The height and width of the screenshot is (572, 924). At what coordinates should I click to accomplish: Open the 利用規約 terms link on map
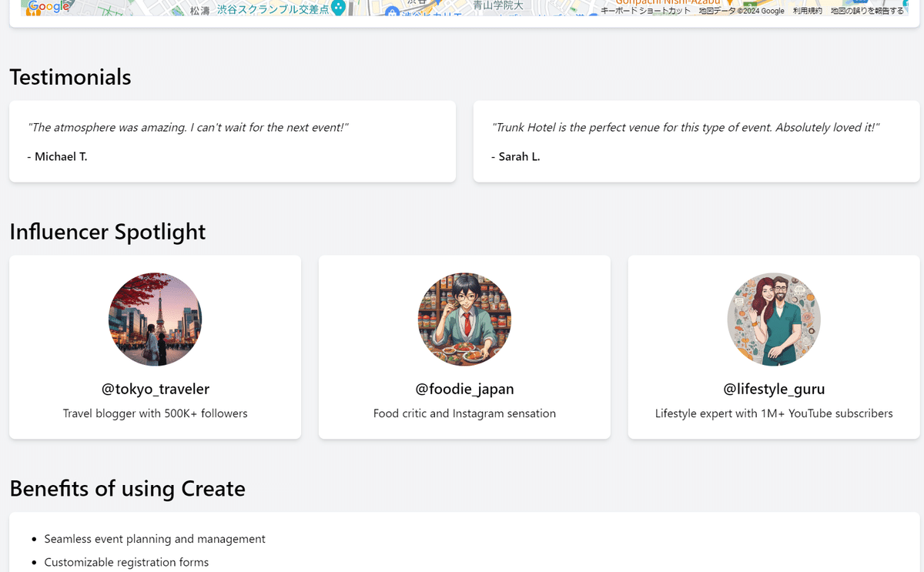(x=808, y=11)
